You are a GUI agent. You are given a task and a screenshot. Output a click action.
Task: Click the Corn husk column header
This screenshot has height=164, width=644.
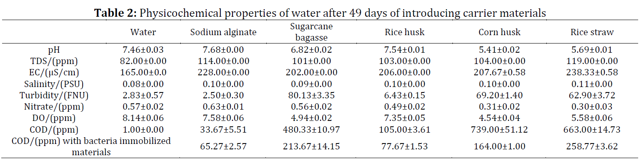(x=499, y=32)
